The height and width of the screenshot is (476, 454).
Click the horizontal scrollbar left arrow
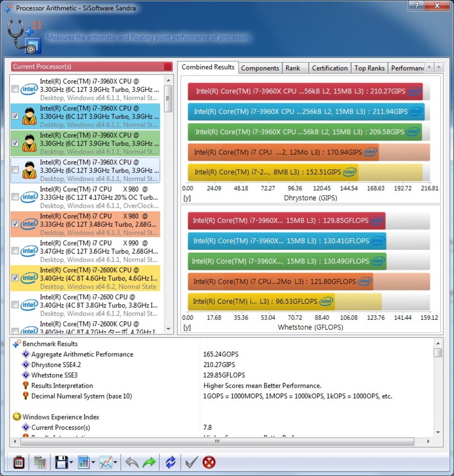(15, 441)
